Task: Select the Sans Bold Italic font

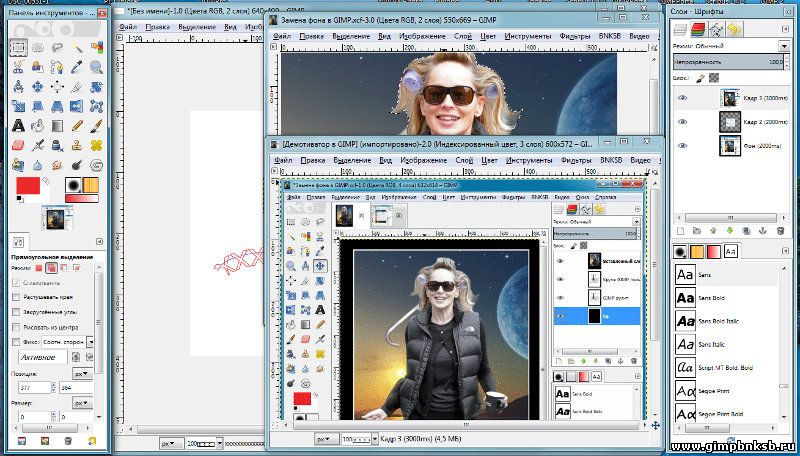Action: (x=724, y=321)
